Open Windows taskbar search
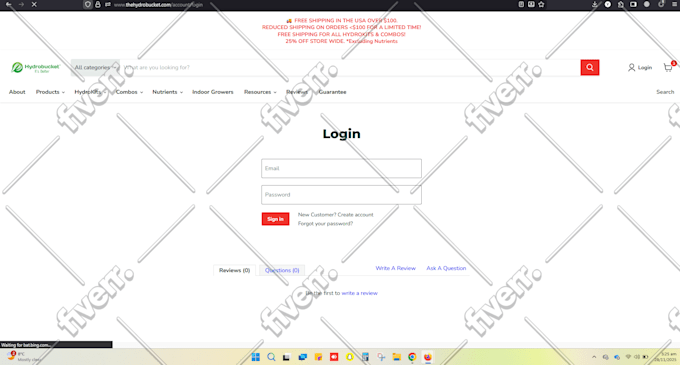Image resolution: width=680 pixels, height=365 pixels. tap(271, 357)
